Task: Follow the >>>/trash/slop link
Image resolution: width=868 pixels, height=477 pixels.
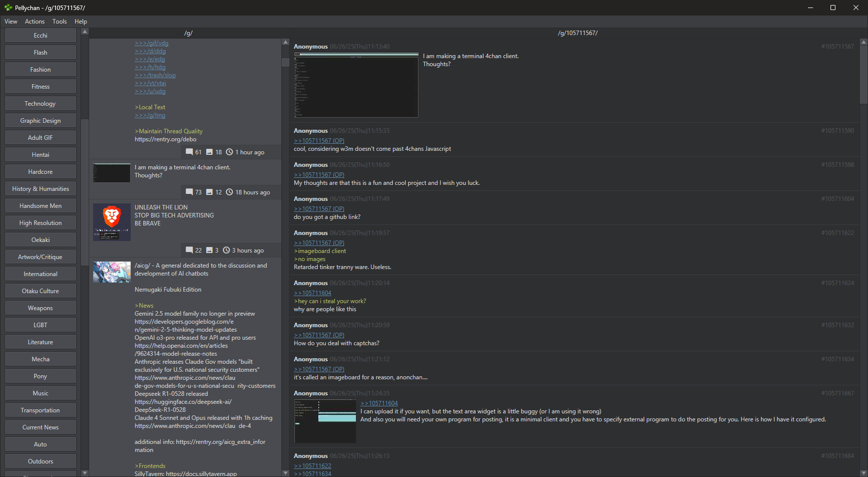Action: tap(155, 75)
